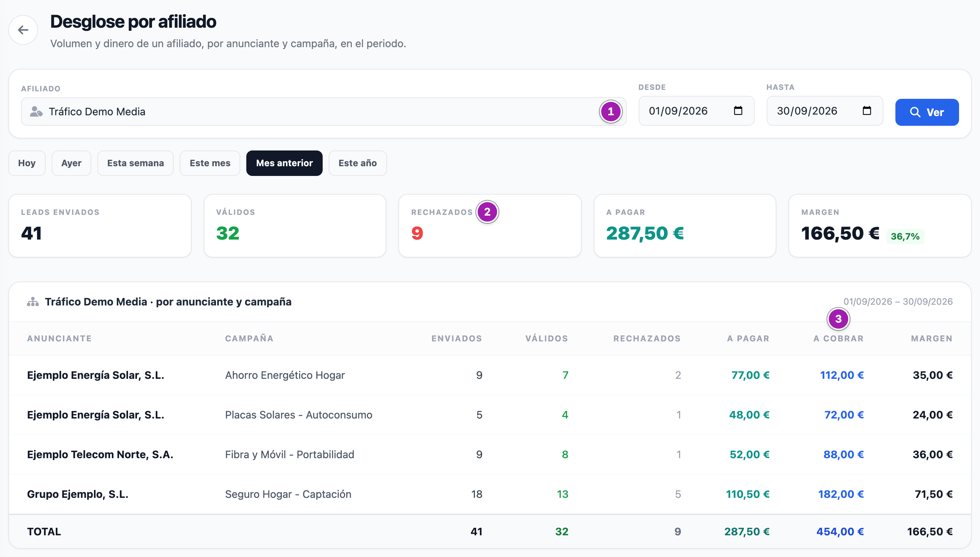Click the purple marker number 3

(x=839, y=319)
